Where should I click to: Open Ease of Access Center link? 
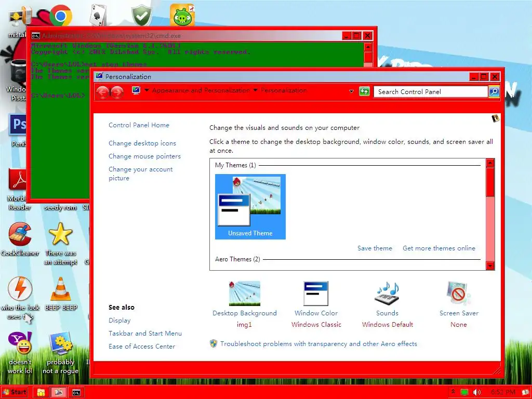pyautogui.click(x=142, y=346)
